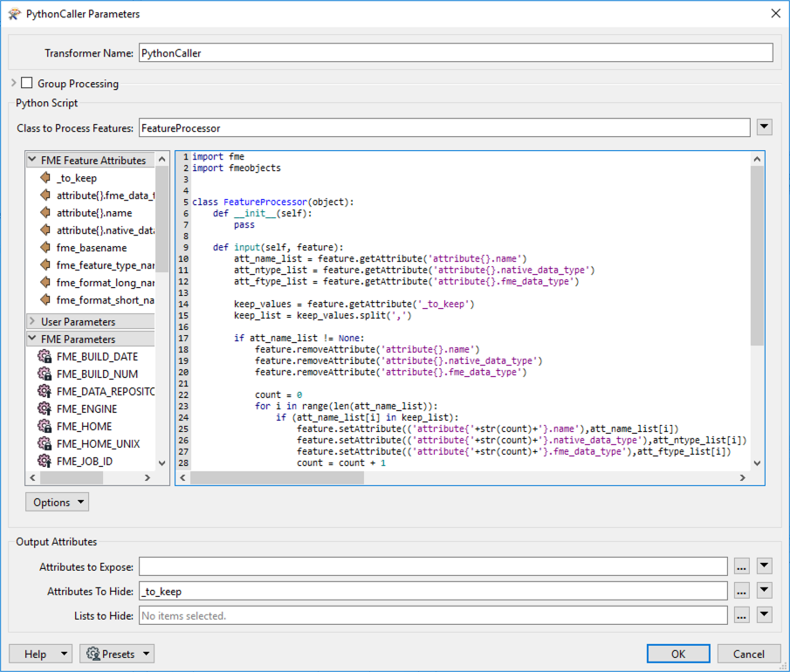Image resolution: width=790 pixels, height=672 pixels.
Task: Open the Attributes to Expose browse dialog
Action: tap(741, 566)
